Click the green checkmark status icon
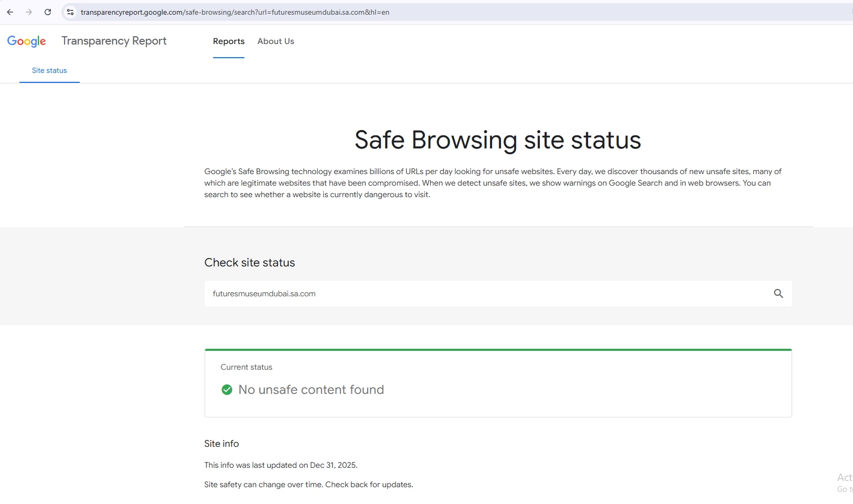The height and width of the screenshot is (504, 853). (227, 390)
